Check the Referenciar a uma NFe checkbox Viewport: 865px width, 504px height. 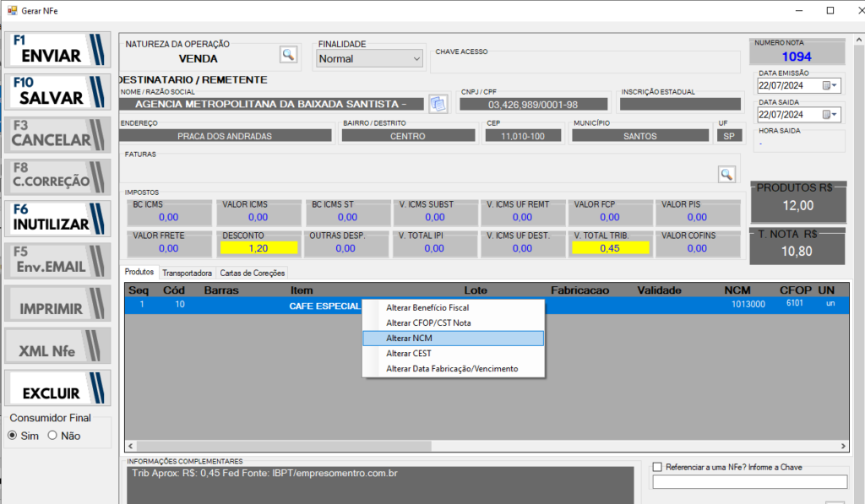click(x=658, y=467)
